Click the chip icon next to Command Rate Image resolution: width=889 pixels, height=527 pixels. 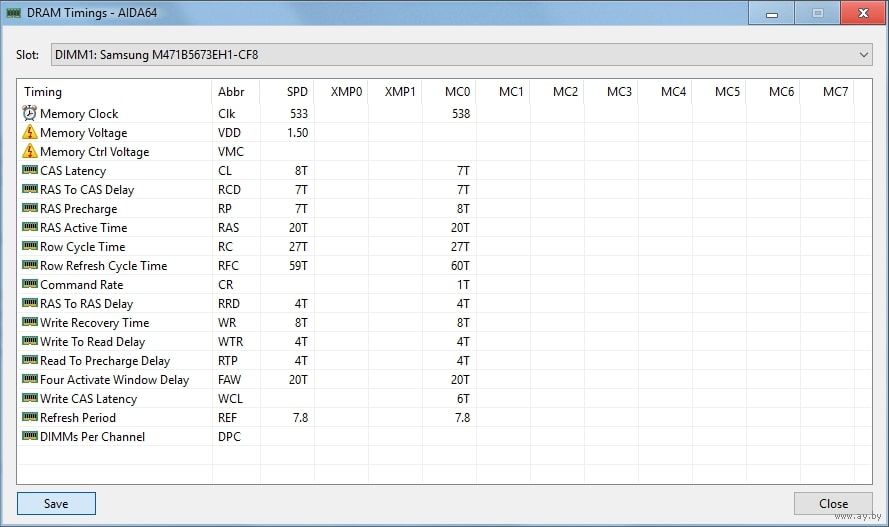coord(29,285)
